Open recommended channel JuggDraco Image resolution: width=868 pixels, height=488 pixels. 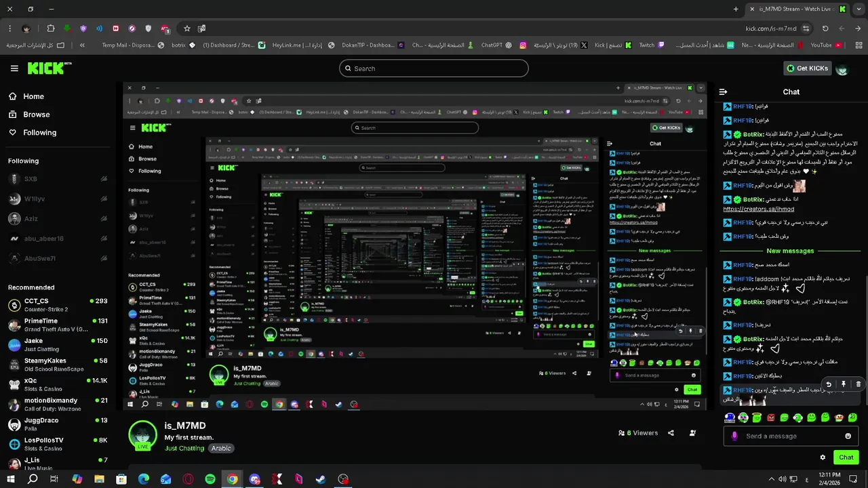click(58, 424)
